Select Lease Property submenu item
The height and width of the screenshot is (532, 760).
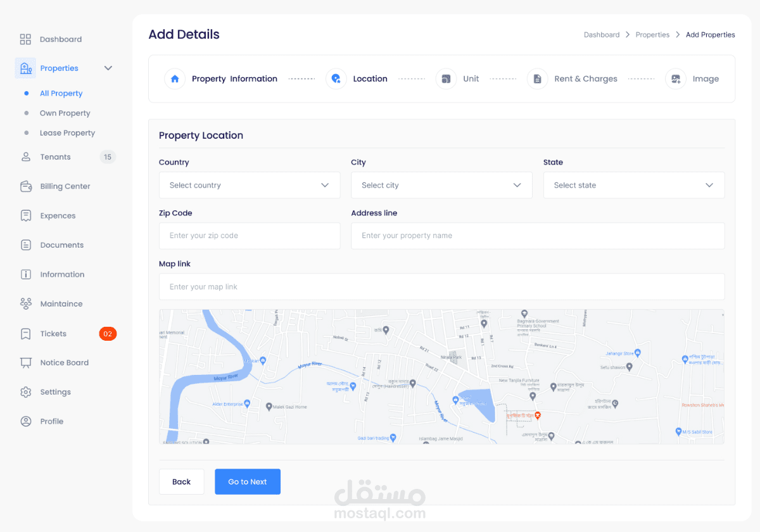tap(67, 133)
